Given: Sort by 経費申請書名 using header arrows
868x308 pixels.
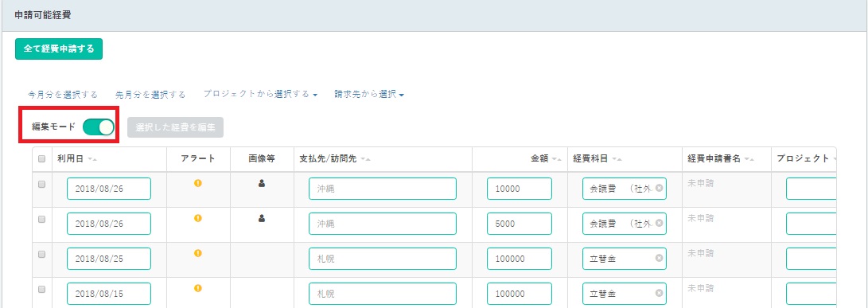Looking at the screenshot, I should [749, 159].
